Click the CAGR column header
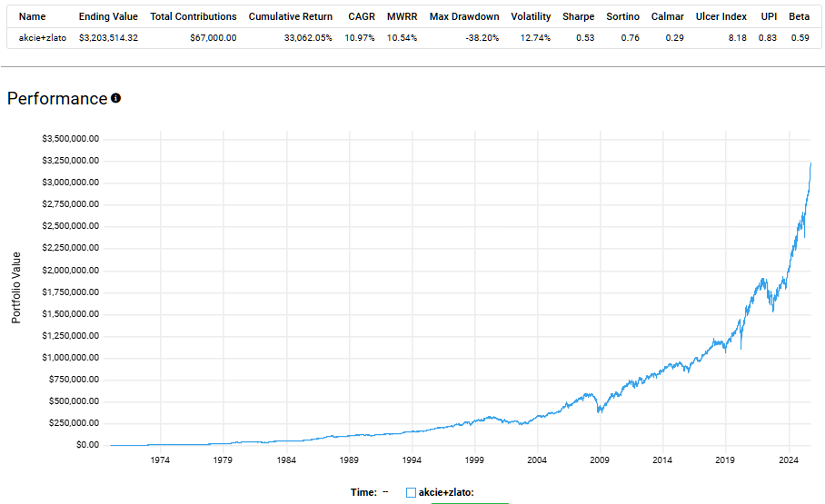The width and height of the screenshot is (825, 504). pyautogui.click(x=362, y=16)
